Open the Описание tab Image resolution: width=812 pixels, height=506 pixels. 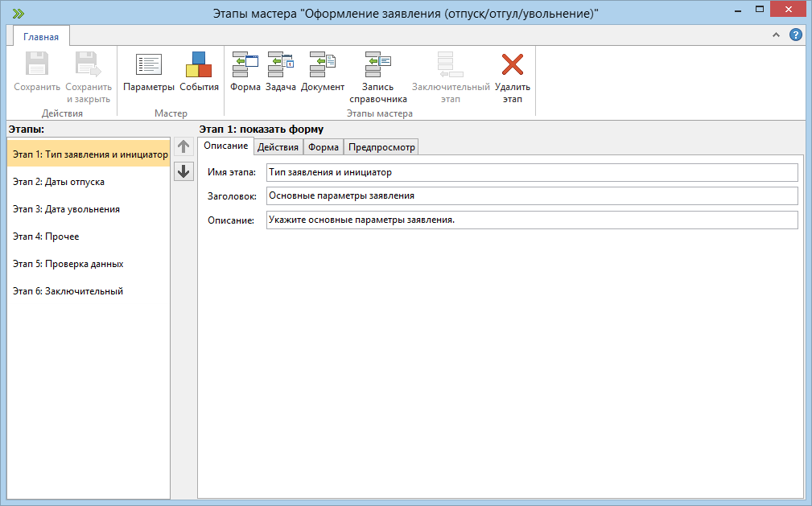[x=226, y=146]
